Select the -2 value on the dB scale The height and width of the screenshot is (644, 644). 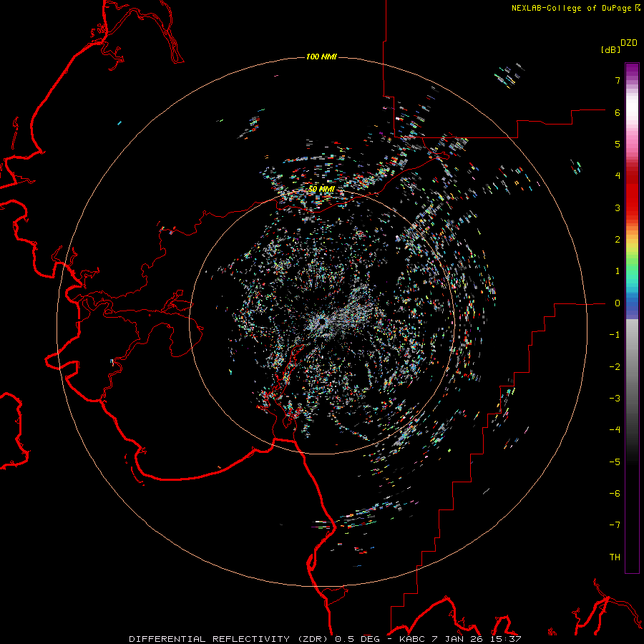(615, 367)
